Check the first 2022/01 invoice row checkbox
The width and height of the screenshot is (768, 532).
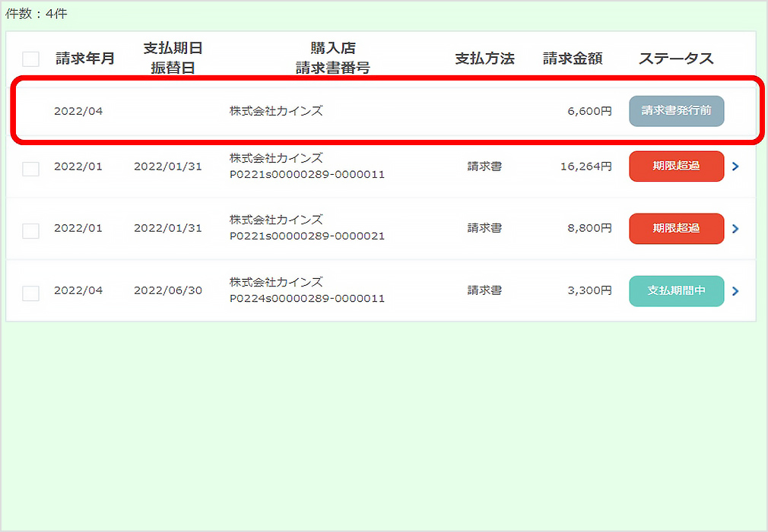[x=30, y=169]
